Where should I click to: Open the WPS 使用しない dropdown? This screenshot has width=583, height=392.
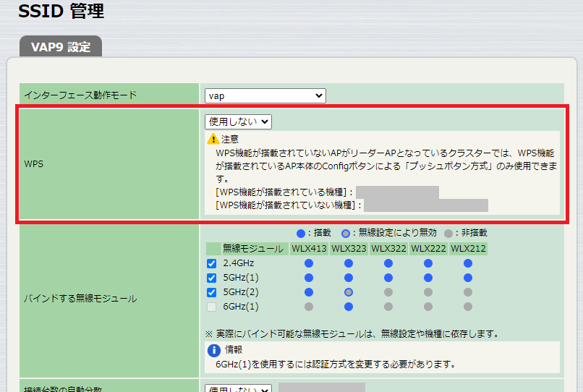pos(238,122)
